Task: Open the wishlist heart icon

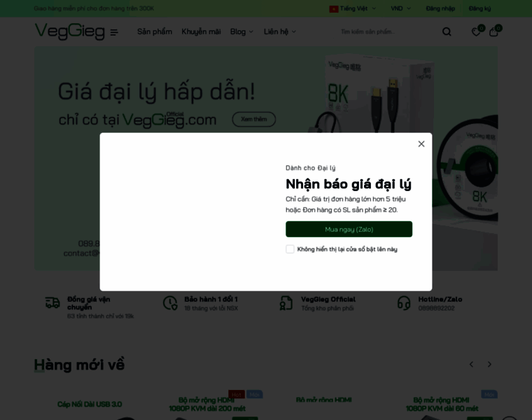Action: [x=476, y=31]
